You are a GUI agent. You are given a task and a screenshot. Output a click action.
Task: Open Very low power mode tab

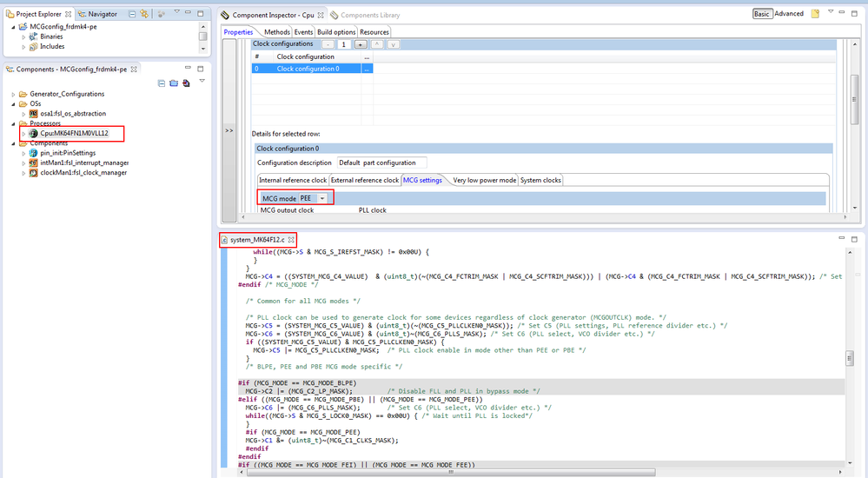[x=484, y=180]
